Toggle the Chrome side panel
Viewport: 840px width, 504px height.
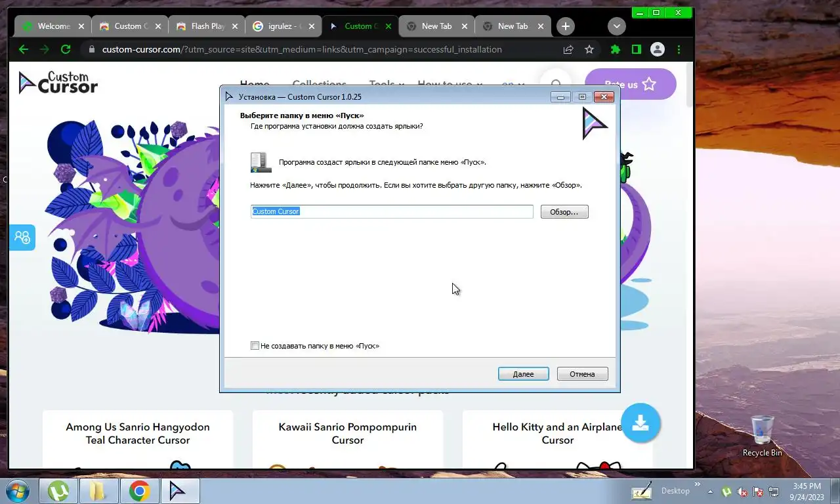[636, 49]
